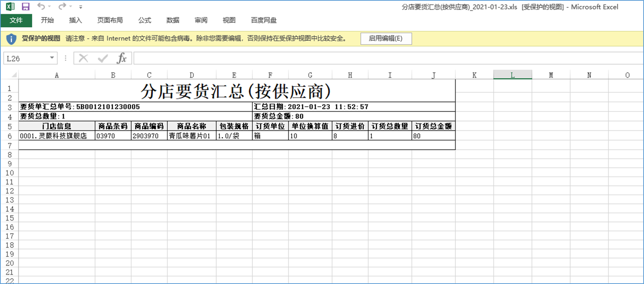Click the protected view shield icon
The width and height of the screenshot is (644, 284).
pos(11,39)
